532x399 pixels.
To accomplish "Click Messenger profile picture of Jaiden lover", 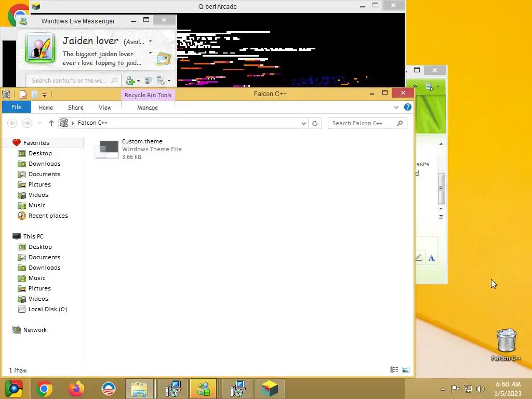I will point(40,48).
